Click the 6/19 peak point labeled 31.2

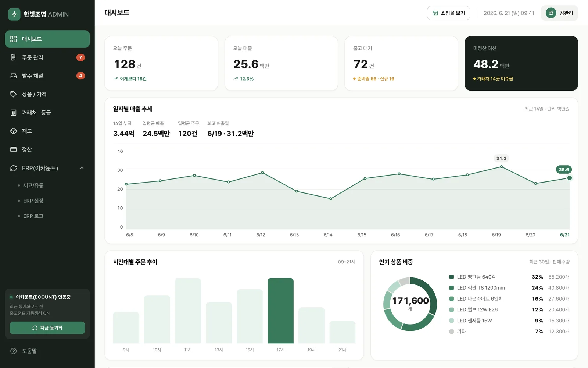tap(501, 167)
